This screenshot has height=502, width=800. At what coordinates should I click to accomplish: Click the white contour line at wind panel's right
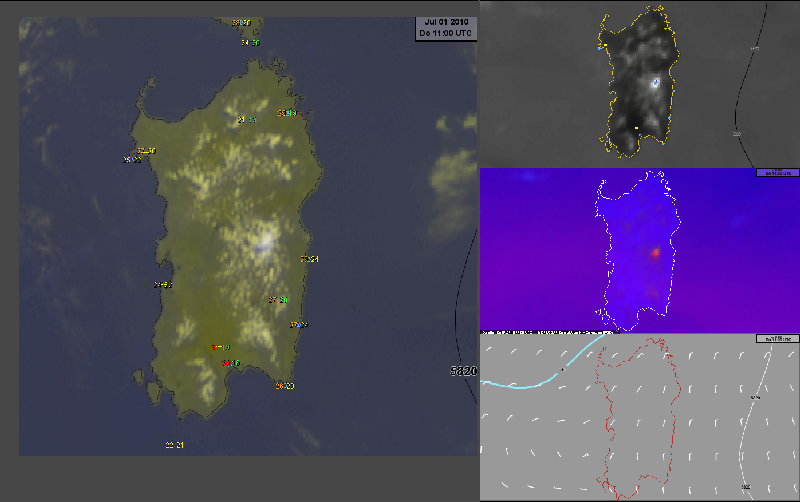tap(748, 420)
